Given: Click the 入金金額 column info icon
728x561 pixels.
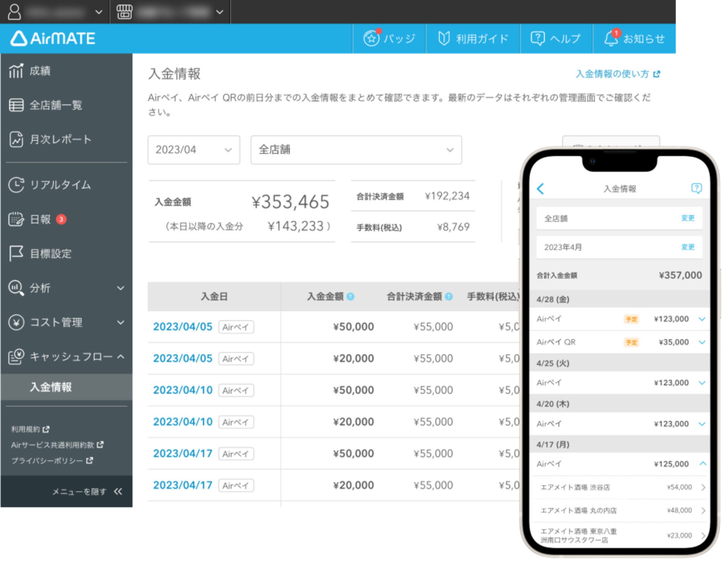Looking at the screenshot, I should pos(350,297).
